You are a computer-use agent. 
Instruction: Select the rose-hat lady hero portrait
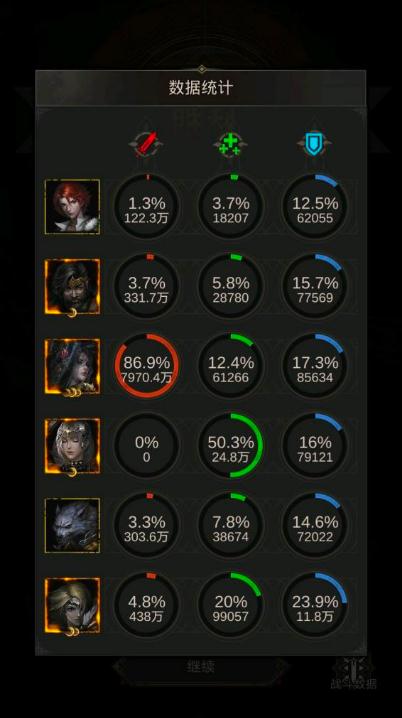click(72, 366)
